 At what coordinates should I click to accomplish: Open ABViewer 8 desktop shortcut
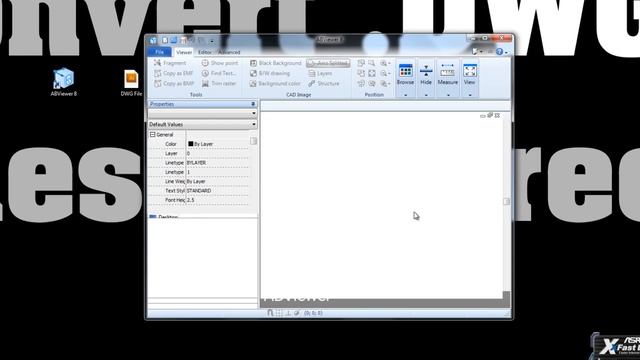click(x=64, y=82)
